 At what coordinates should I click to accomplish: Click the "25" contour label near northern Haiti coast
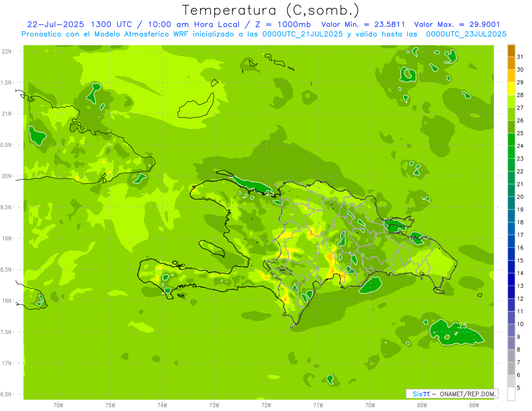pyautogui.click(x=270, y=193)
